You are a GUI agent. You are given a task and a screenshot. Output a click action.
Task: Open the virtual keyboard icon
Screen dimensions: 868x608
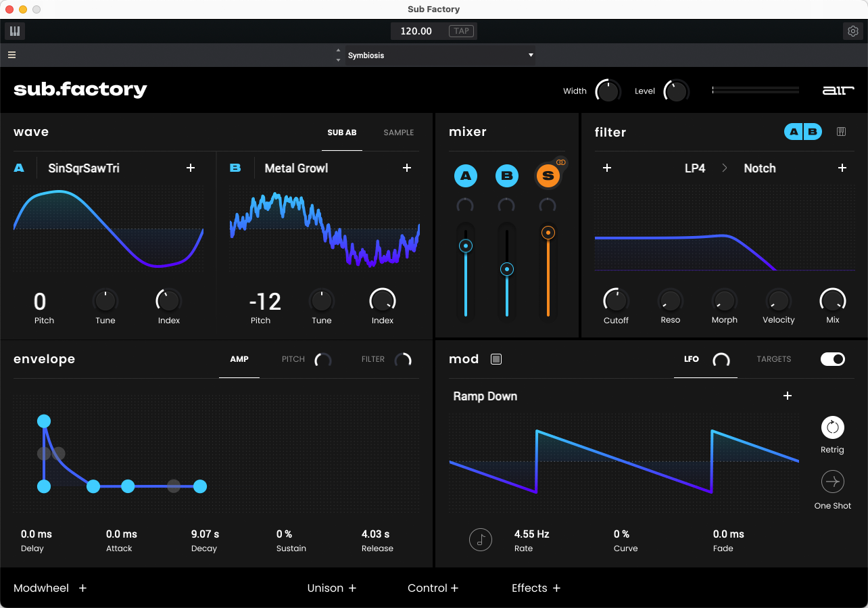[14, 30]
